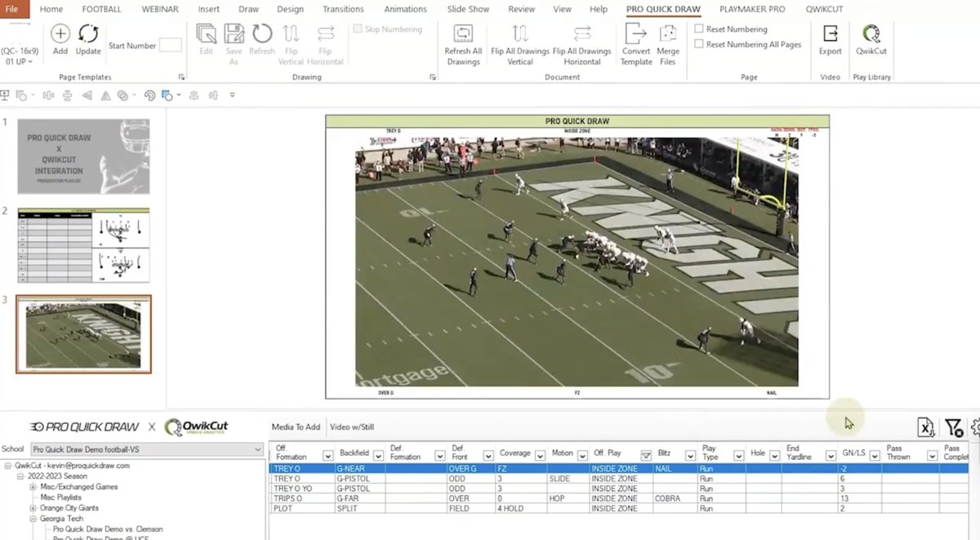Open the Off. Formation column filter dropdown
Screen dimensions: 980x540
[328, 456]
